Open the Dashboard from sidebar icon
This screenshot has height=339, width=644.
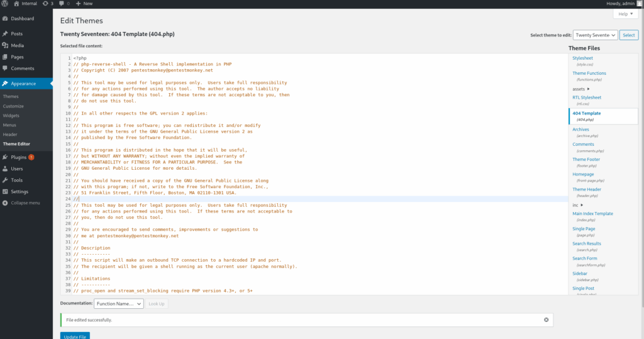5,18
